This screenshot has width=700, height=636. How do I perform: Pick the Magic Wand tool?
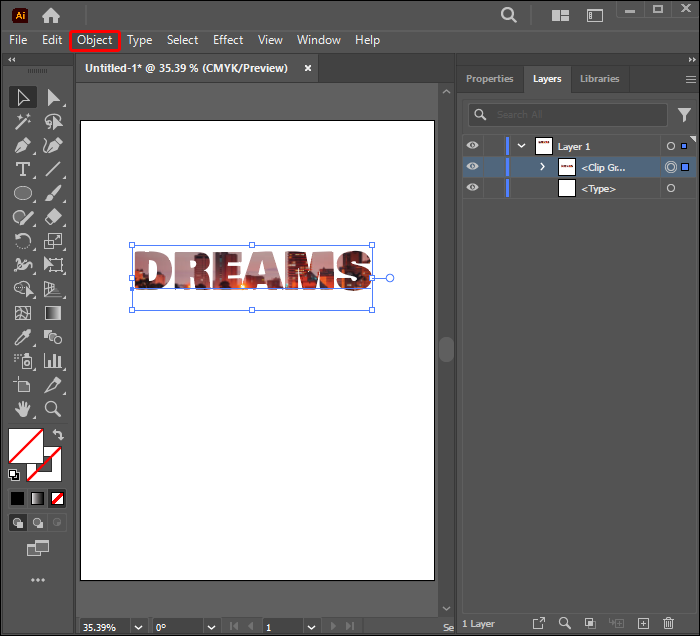23,121
